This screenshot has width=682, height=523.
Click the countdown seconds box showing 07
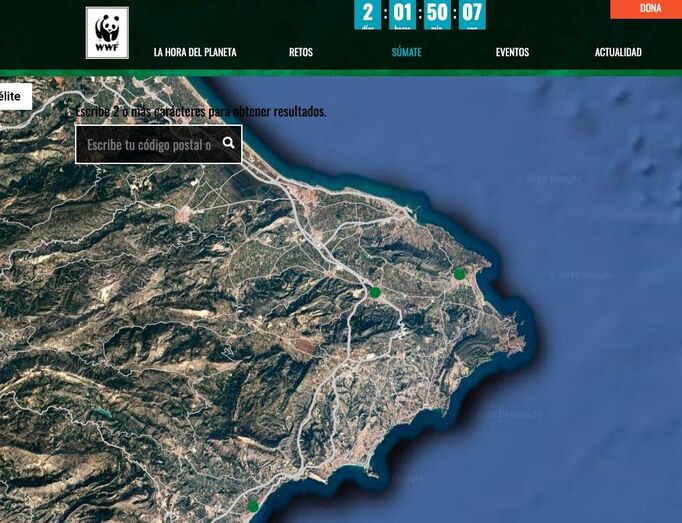[x=472, y=14]
